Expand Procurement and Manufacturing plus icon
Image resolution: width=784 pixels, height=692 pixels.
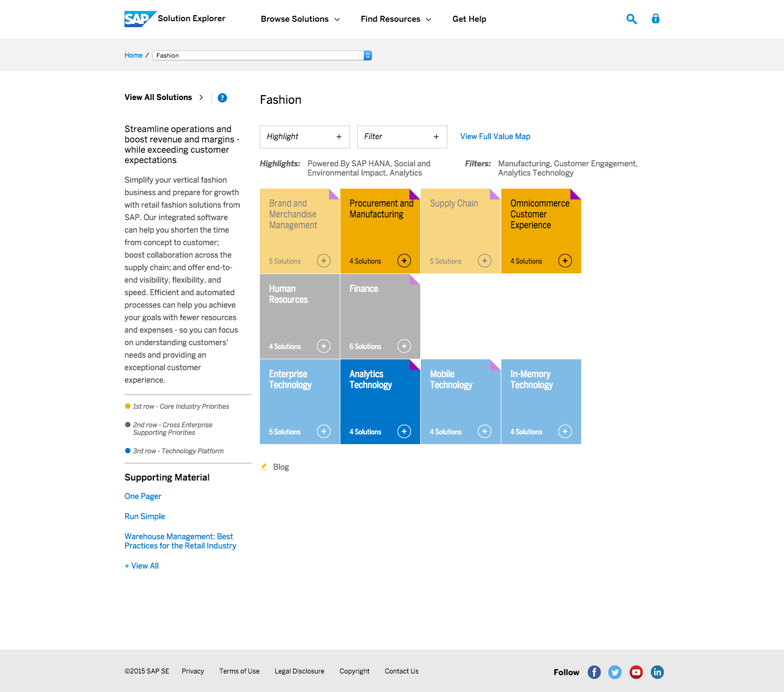(x=404, y=261)
